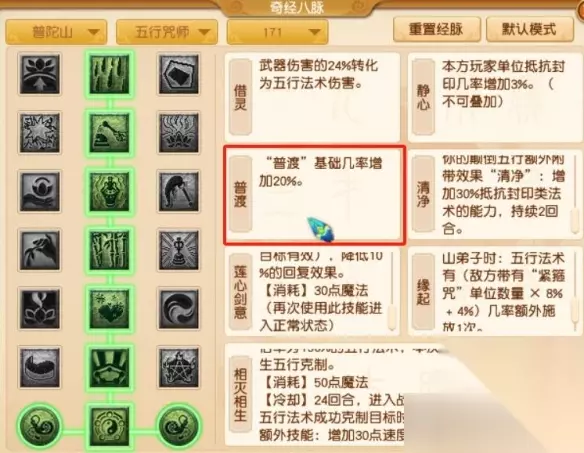Click the 默认模式 button
Viewport: 584px width, 453px height.
click(x=530, y=29)
